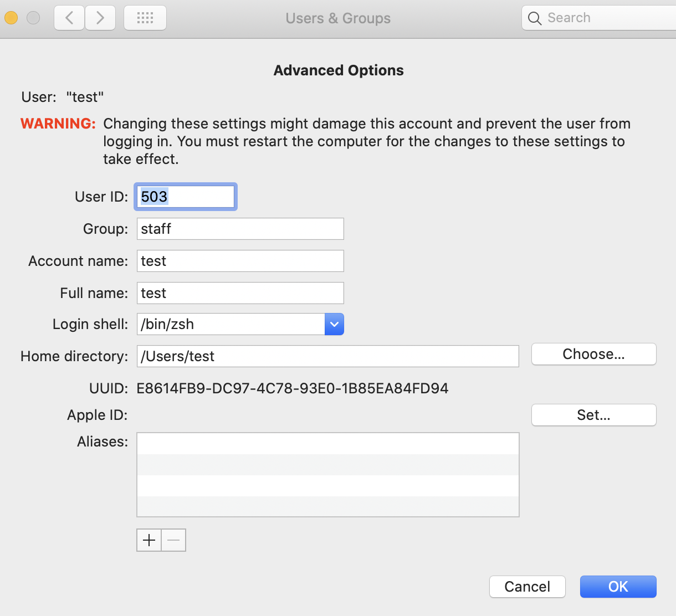Click Choose to pick a home directory
The width and height of the screenshot is (676, 616).
593,354
